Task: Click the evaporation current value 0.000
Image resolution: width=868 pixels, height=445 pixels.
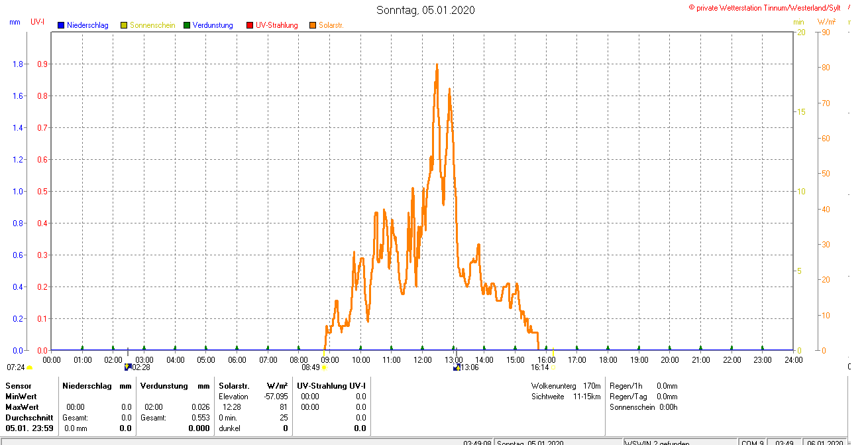Action: click(199, 428)
